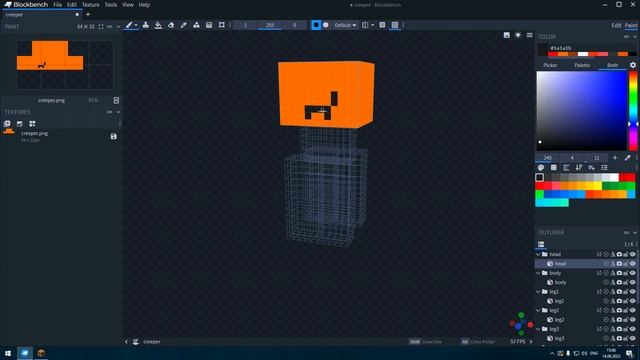Click the Append Elements to Template icon
Image resolution: width=640 pixels, height=360 pixels.
coord(32,124)
